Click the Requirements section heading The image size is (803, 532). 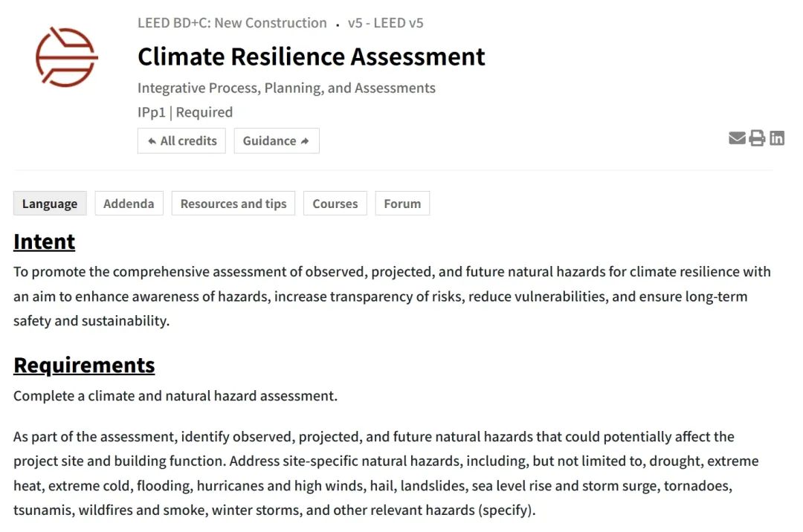point(84,366)
